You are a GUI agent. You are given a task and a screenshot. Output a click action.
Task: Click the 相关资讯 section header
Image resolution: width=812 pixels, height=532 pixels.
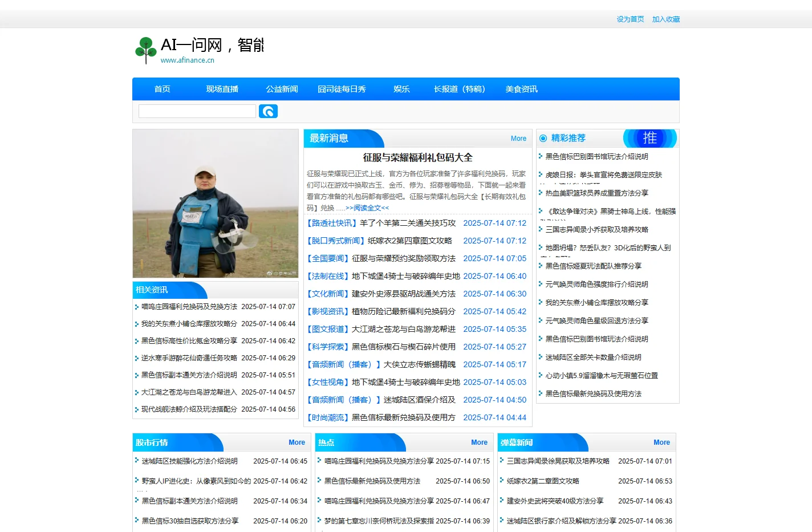tap(152, 290)
